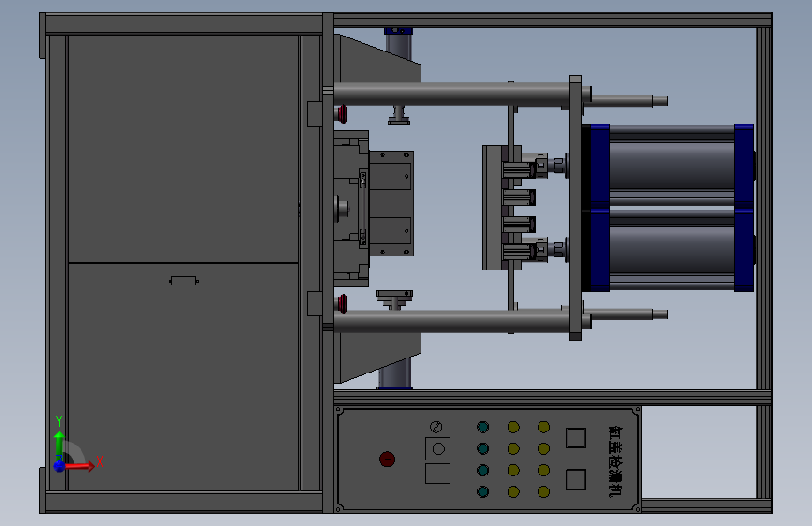Viewport: 812px width, 526px height.
Task: Select the key switch above the square-circle button
Action: 436,427
